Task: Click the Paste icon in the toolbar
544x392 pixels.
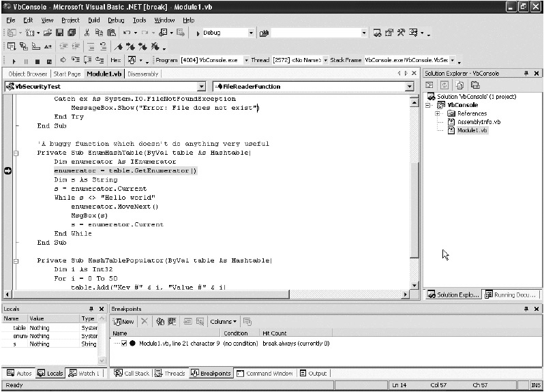Action: pyautogui.click(x=112, y=33)
